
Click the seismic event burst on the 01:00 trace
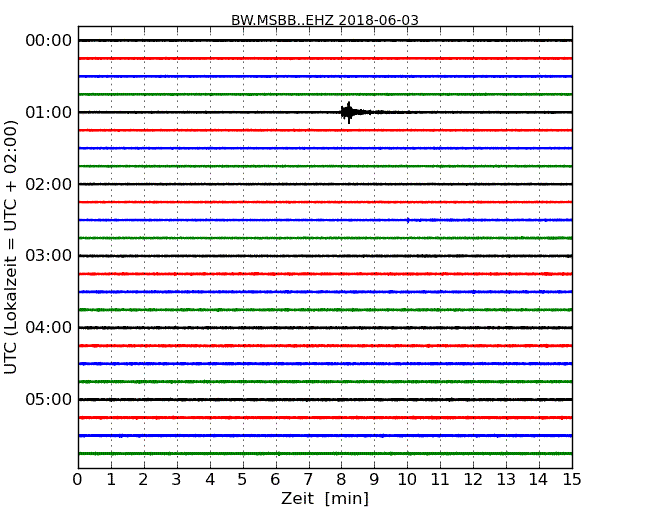(x=348, y=112)
